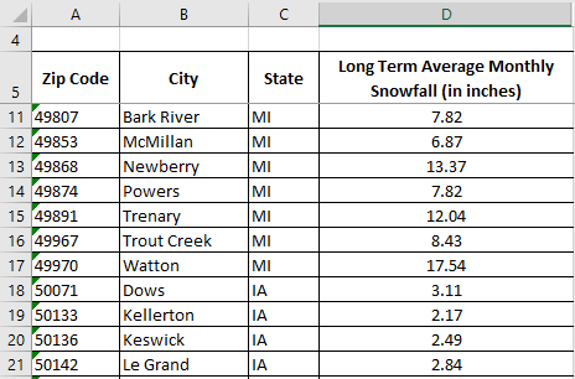Click the Le Grand city cell
Image resolution: width=575 pixels, height=379 pixels.
(x=184, y=364)
